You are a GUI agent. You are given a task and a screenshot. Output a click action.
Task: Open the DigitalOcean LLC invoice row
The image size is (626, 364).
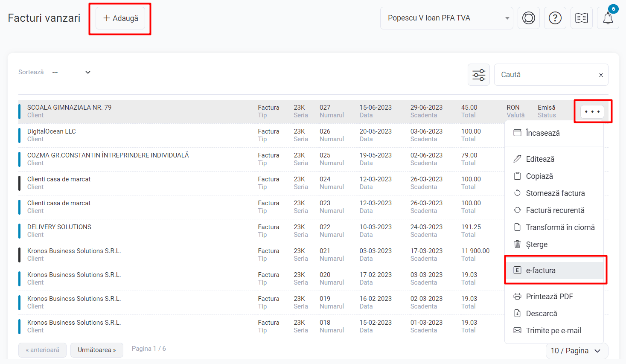click(x=52, y=131)
